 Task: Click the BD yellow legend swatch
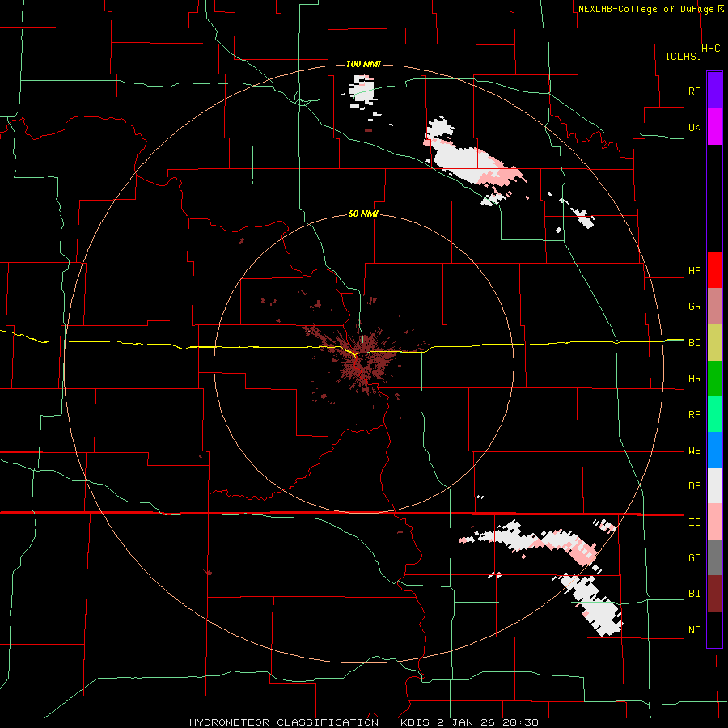tap(714, 343)
